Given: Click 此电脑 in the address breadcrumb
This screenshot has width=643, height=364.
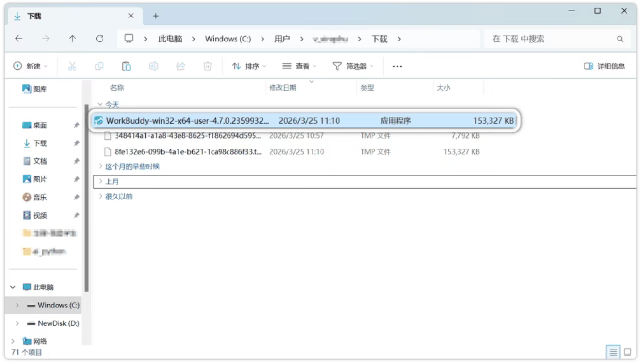Looking at the screenshot, I should click(x=170, y=39).
